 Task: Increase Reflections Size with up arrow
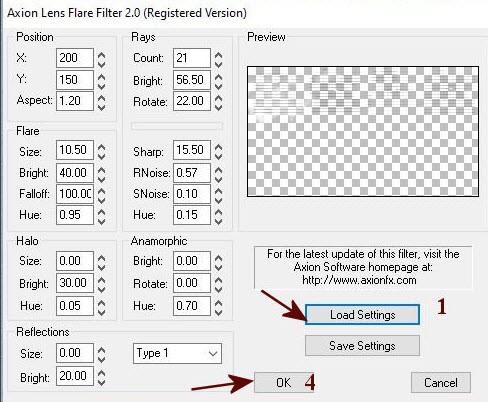tap(101, 350)
